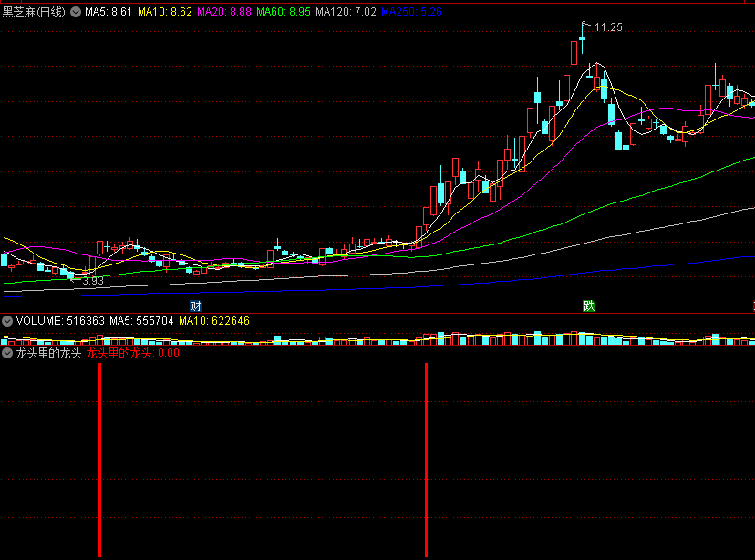Click the volume MA5: 555704 value
This screenshot has height=560, width=755.
tap(141, 321)
